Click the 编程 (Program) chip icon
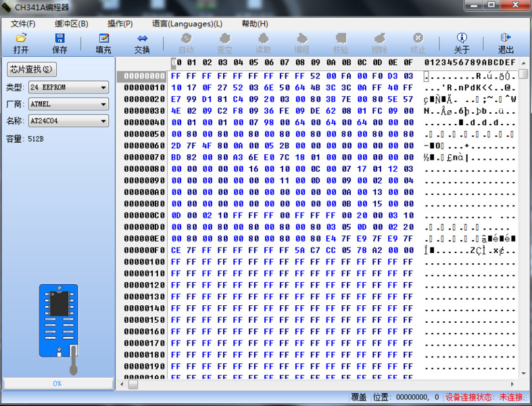This screenshot has width=532, height=406. (301, 43)
